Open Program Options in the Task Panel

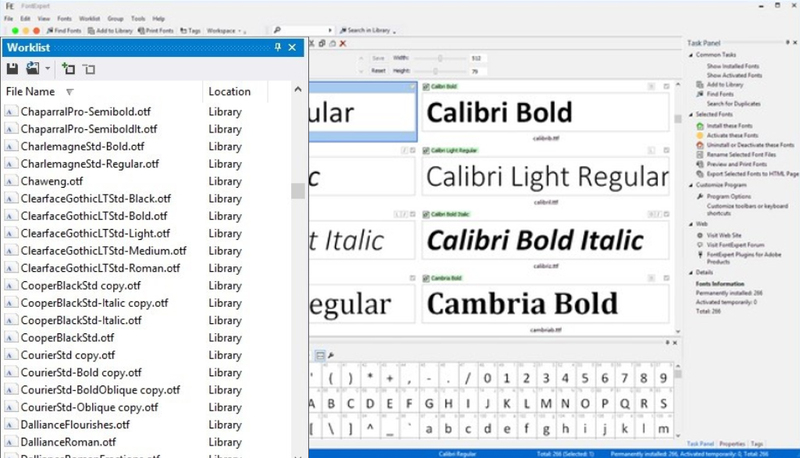pyautogui.click(x=729, y=196)
